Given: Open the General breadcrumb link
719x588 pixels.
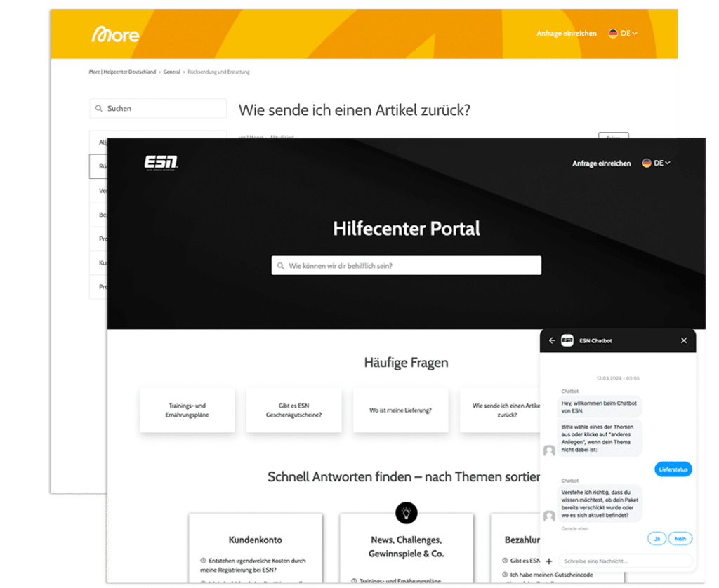Looking at the screenshot, I should 172,72.
